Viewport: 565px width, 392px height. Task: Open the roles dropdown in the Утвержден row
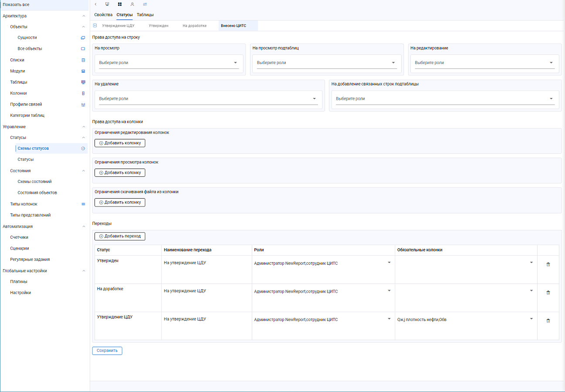(323, 263)
